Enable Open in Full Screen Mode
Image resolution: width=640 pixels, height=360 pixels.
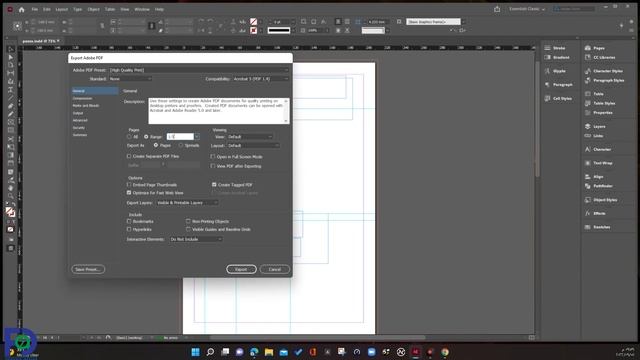tap(213, 157)
